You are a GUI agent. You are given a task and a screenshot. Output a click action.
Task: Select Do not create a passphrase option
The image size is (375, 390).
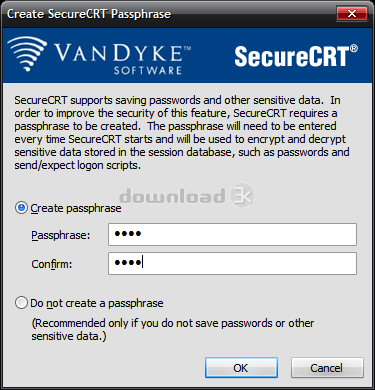[x=21, y=303]
